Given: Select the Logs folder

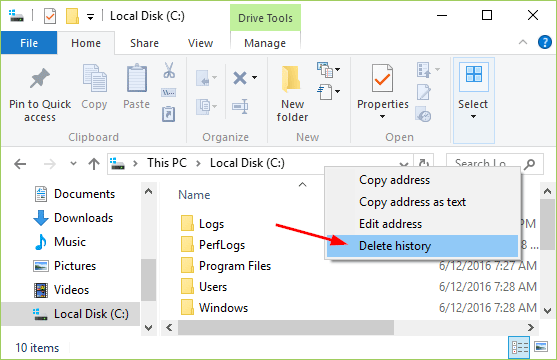Looking at the screenshot, I should click(x=211, y=224).
